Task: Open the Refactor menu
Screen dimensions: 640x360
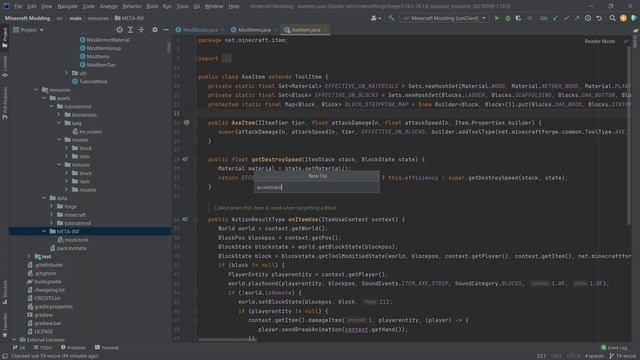Action: click(x=132, y=7)
